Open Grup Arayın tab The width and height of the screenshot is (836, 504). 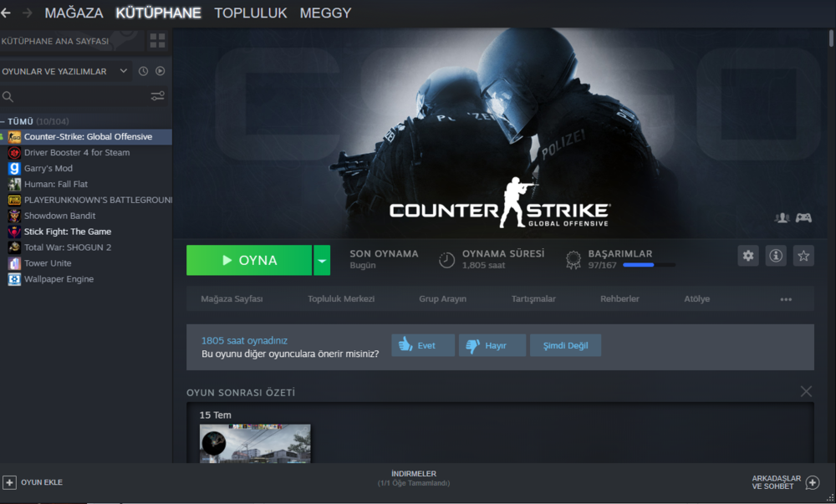point(442,299)
